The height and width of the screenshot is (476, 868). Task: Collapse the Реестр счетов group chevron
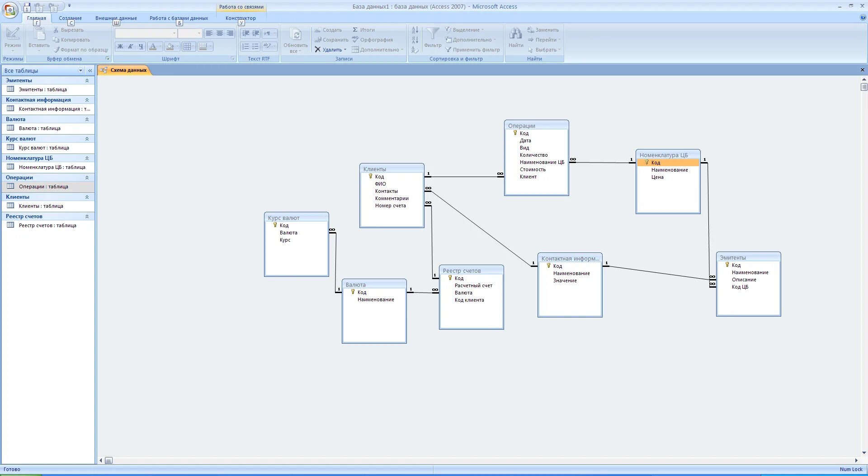coord(87,216)
